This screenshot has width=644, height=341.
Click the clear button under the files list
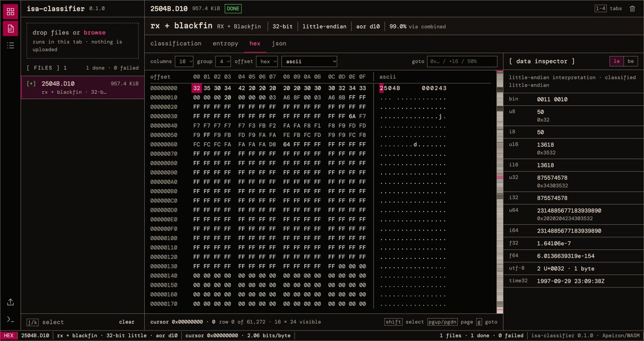(x=127, y=322)
